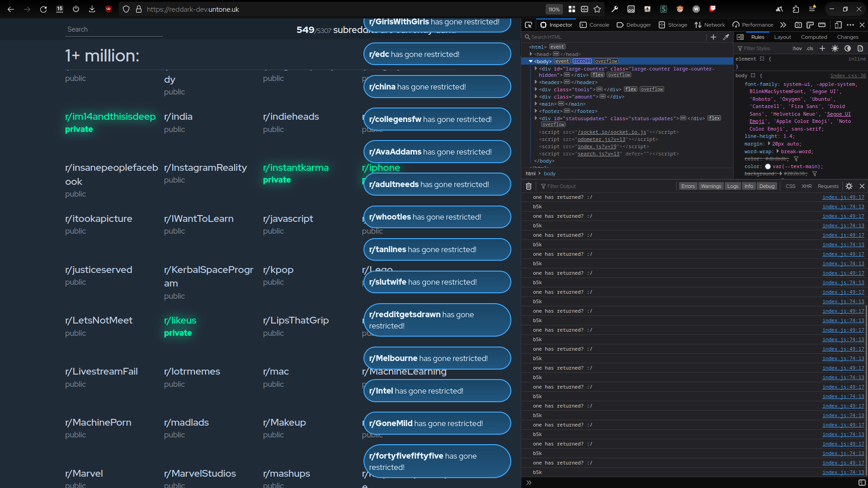
Task: Show hidden tool tabs with chevron
Action: click(x=783, y=25)
